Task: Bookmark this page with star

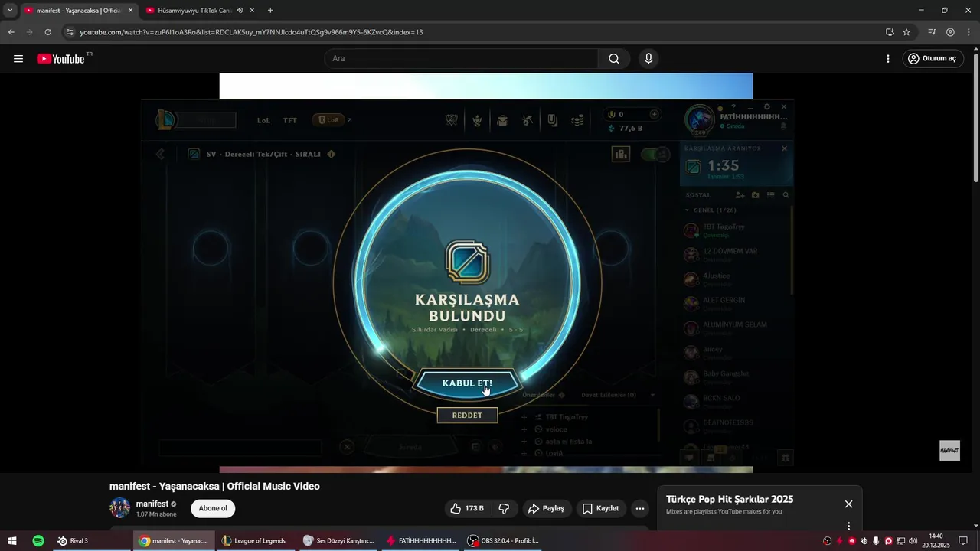Action: pos(906,32)
